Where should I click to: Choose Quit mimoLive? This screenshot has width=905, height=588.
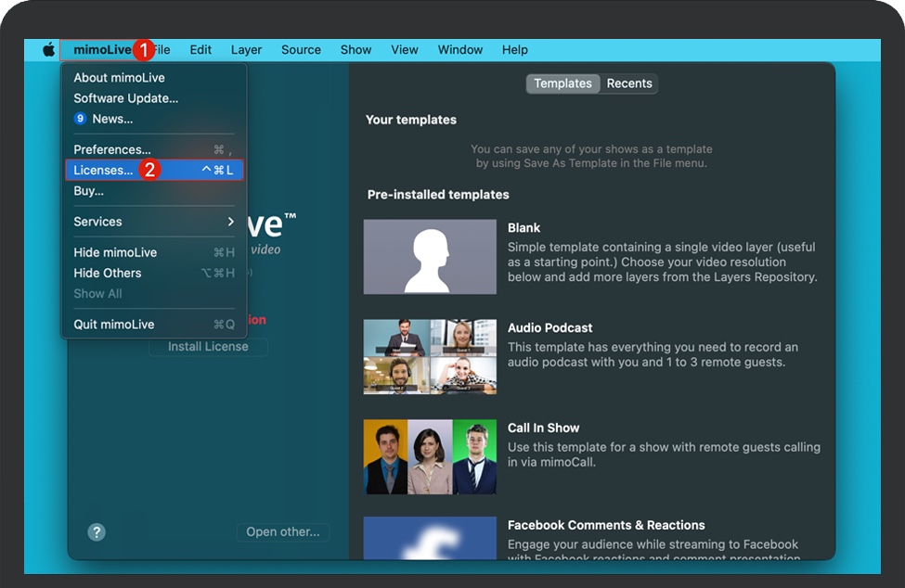[154, 325]
